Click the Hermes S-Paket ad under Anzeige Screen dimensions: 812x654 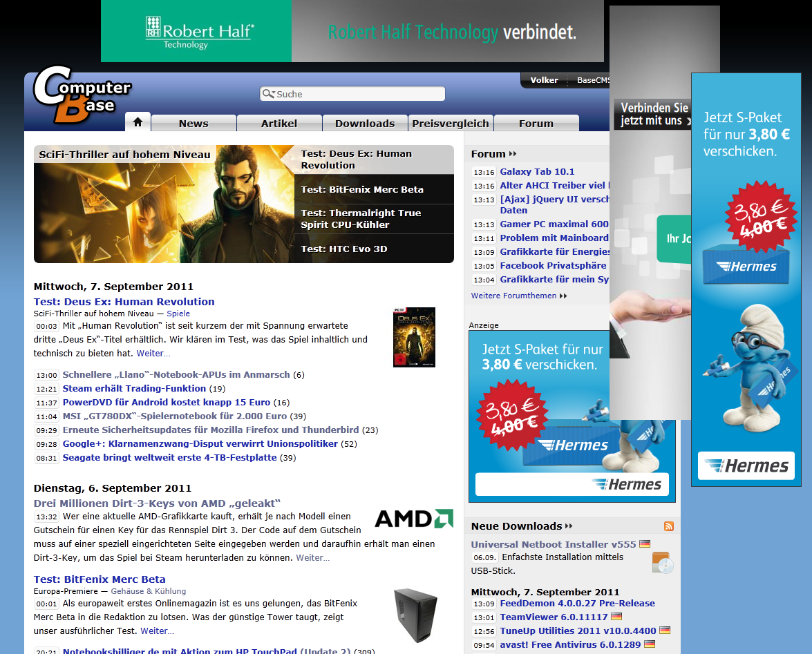coord(538,416)
